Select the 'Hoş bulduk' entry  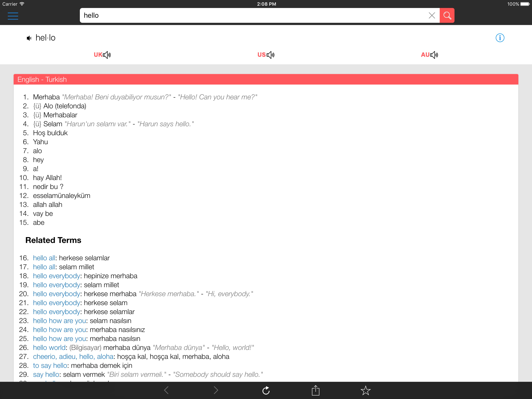coord(50,133)
